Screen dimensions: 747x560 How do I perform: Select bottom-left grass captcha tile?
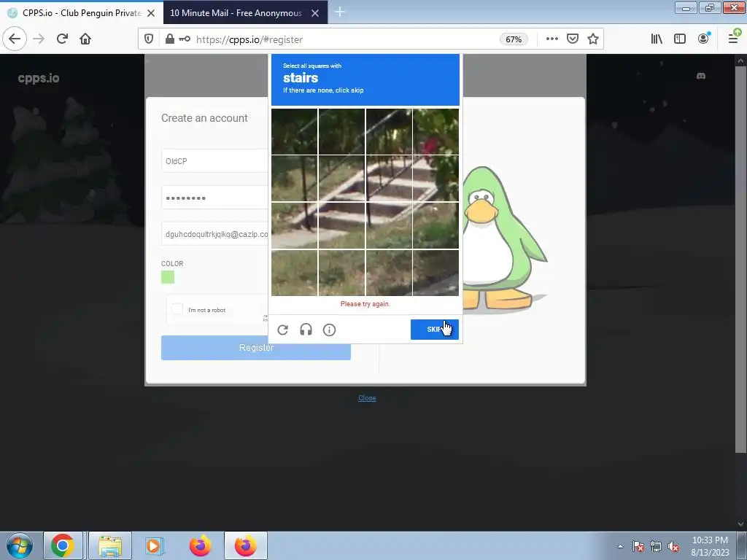click(x=294, y=273)
